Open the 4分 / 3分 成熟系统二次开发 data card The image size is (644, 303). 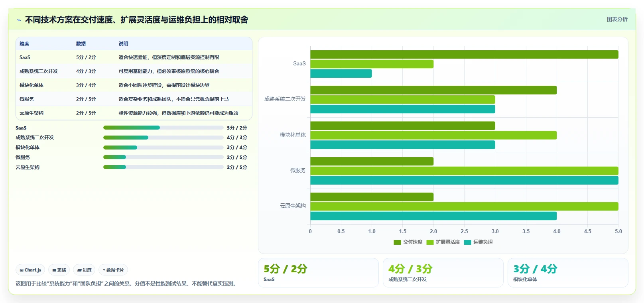[443, 273]
